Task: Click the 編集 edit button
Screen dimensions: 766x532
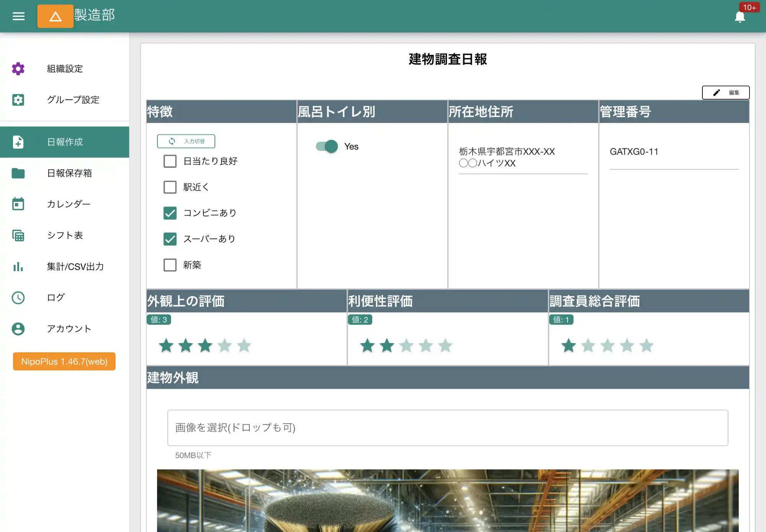Action: pyautogui.click(x=725, y=93)
